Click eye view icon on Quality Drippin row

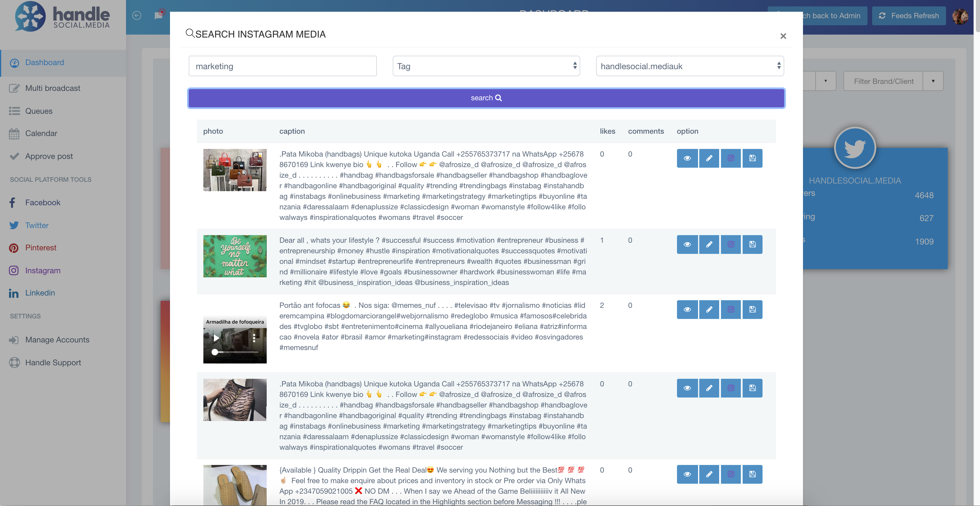coord(687,474)
